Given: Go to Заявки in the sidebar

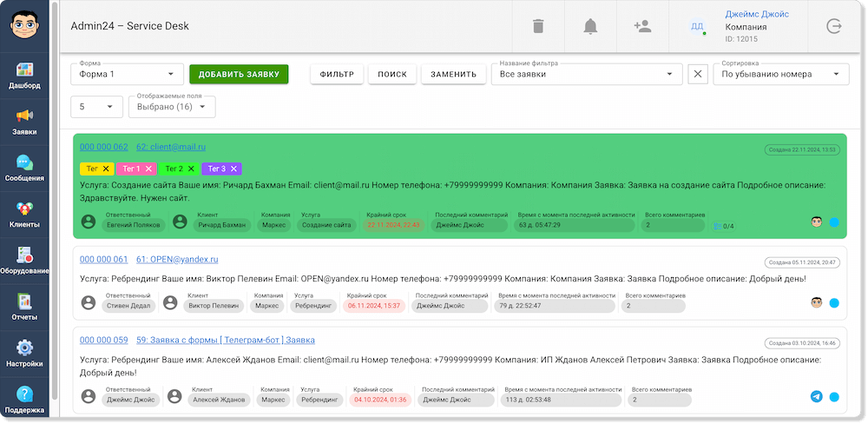Looking at the screenshot, I should [x=24, y=122].
